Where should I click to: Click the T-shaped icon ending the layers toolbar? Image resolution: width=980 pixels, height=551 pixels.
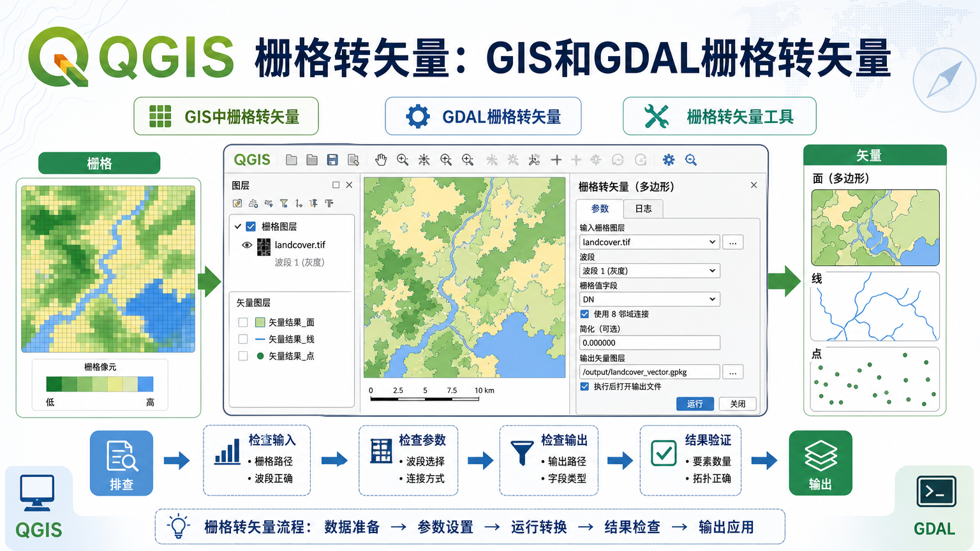(x=329, y=203)
